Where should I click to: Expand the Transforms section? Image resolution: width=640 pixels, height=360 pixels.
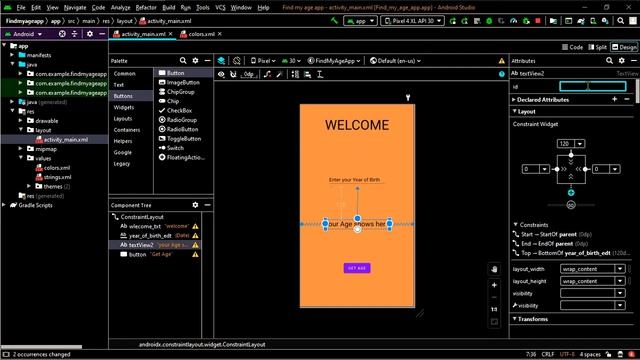[x=514, y=319]
